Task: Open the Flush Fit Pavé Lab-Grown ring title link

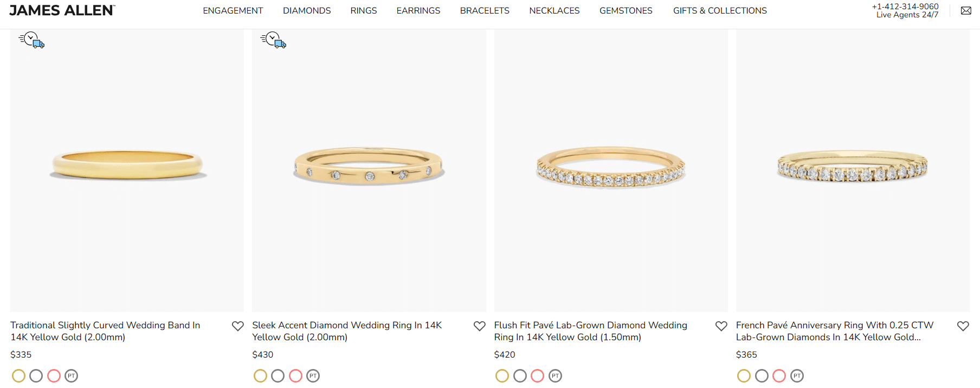Action: tap(590, 331)
